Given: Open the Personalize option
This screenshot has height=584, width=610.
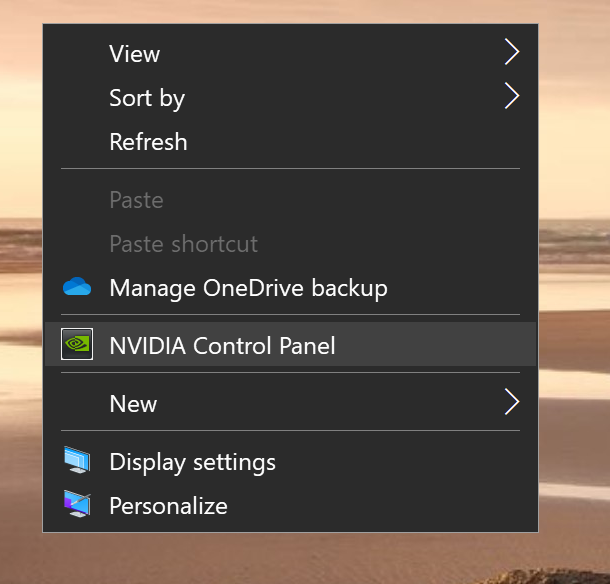Looking at the screenshot, I should (290, 505).
